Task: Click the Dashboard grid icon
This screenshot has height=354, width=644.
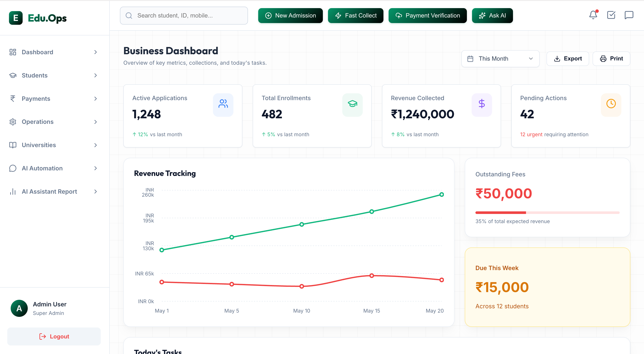Action: [13, 52]
